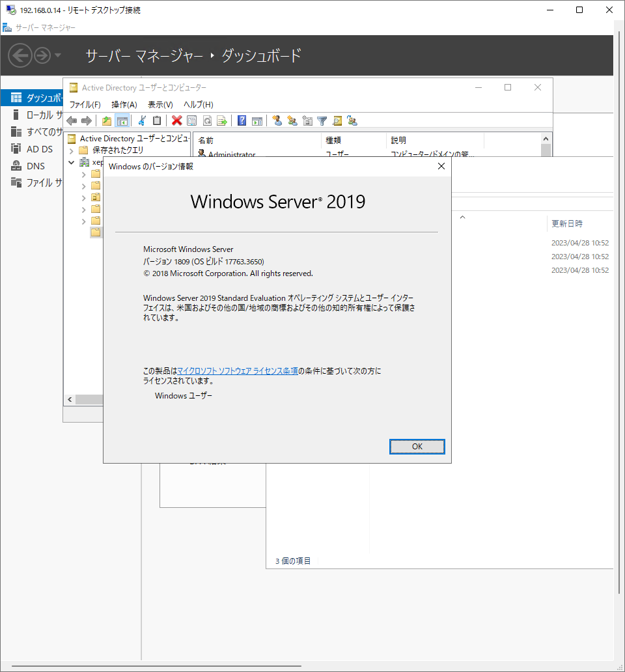The image size is (625, 672).
Task: Click the DNS sidebar label
Action: (36, 166)
